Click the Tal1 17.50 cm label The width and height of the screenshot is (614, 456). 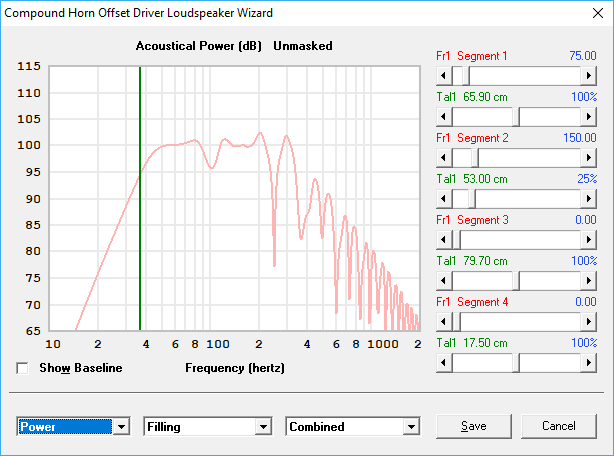pyautogui.click(x=472, y=343)
